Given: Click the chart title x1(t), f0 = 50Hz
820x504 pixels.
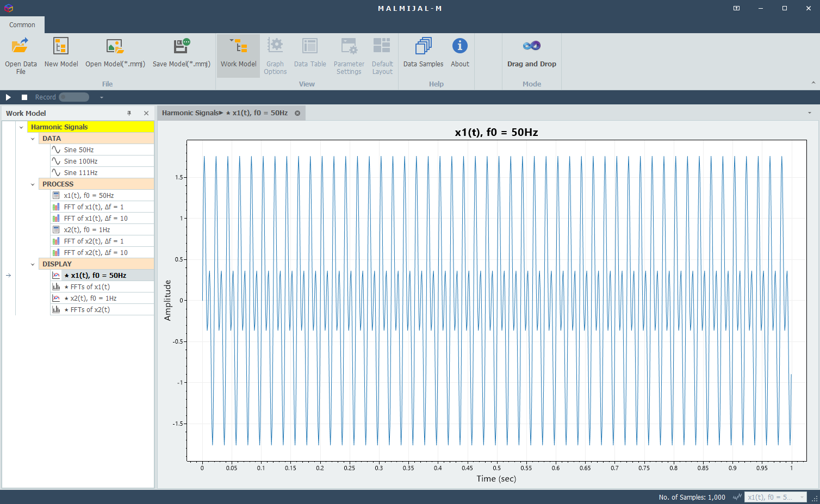Looking at the screenshot, I should pos(496,132).
